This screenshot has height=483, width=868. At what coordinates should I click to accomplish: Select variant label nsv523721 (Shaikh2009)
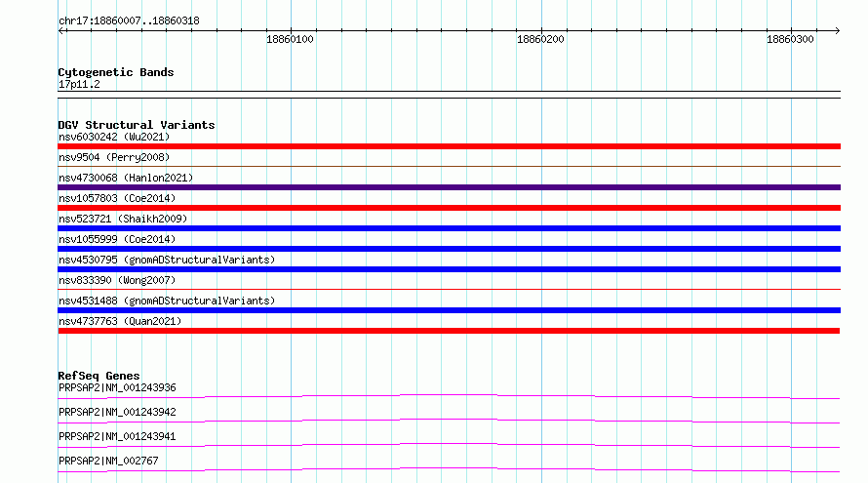click(123, 219)
